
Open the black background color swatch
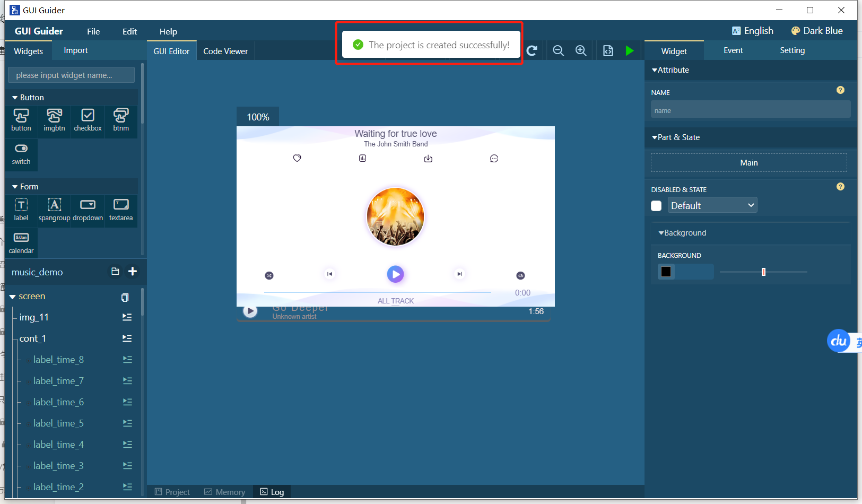(666, 272)
